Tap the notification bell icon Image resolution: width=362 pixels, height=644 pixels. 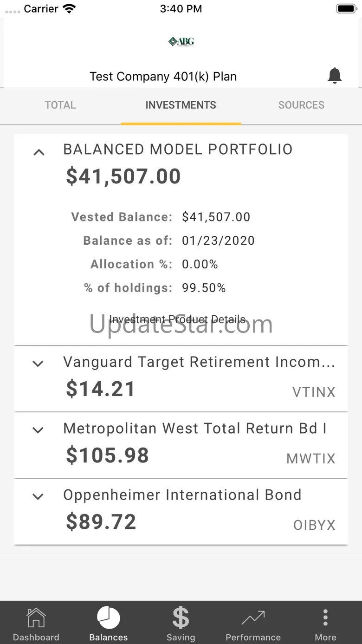(335, 75)
